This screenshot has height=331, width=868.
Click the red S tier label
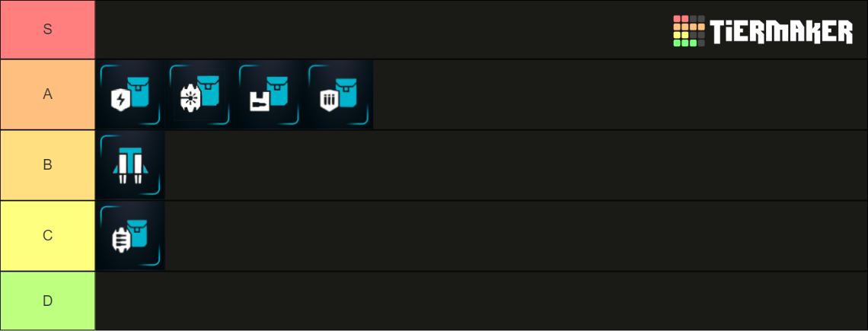click(47, 30)
